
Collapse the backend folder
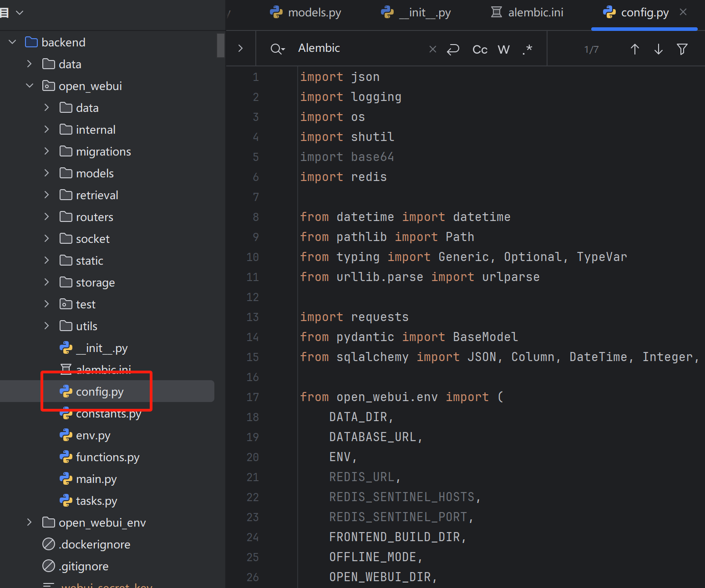[x=12, y=42]
